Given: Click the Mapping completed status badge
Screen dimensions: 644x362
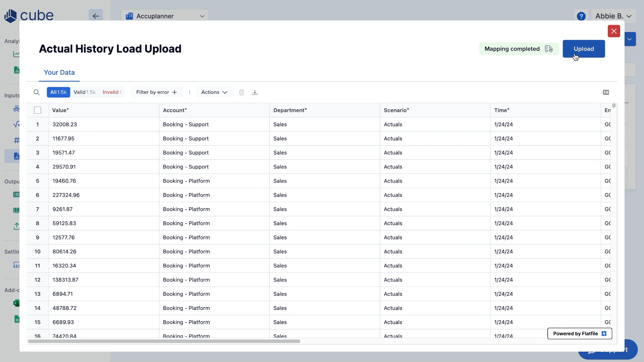Looking at the screenshot, I should point(519,49).
